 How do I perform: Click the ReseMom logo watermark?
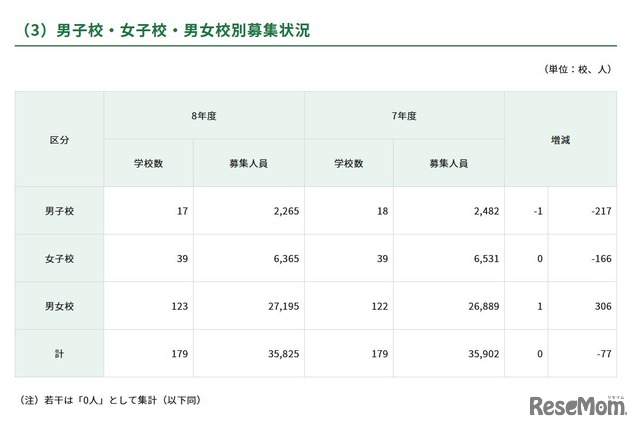click(x=576, y=405)
